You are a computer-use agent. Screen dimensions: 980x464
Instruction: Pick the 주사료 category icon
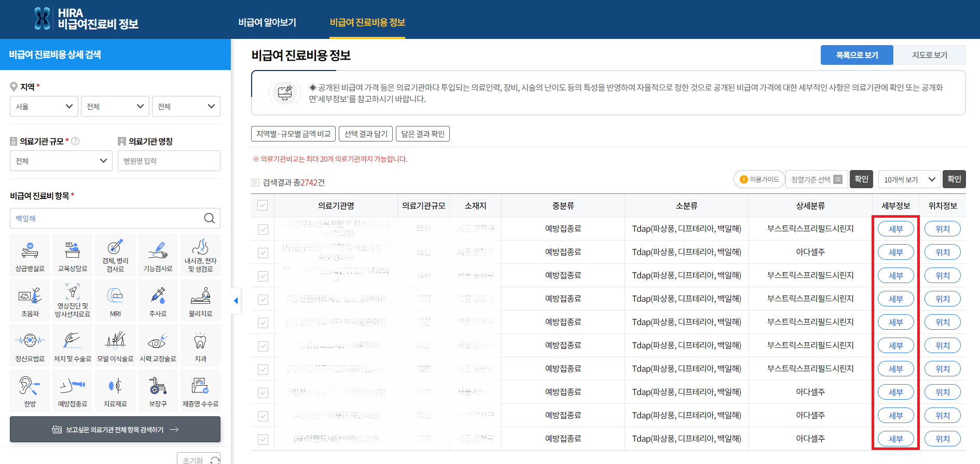tap(158, 300)
